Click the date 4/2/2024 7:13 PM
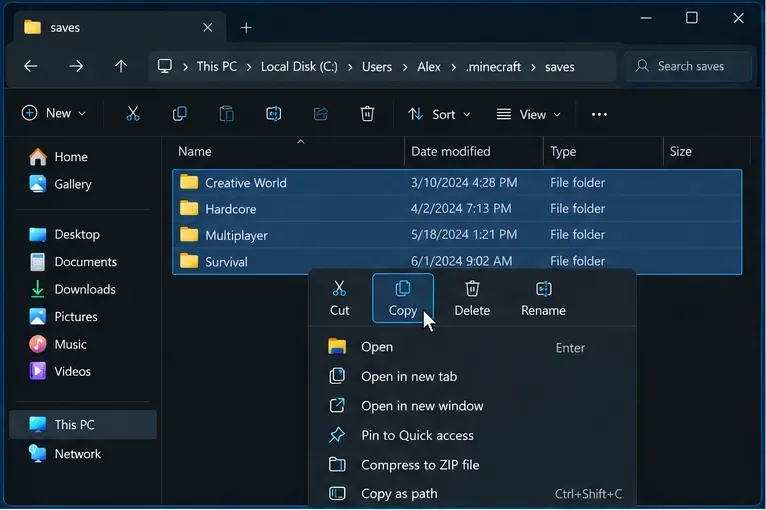This screenshot has height=510, width=766. tap(461, 208)
